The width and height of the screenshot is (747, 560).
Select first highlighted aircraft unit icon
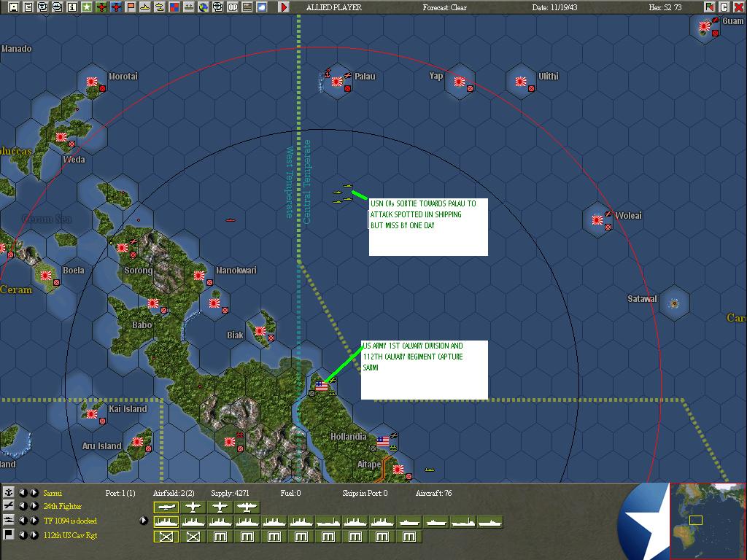pyautogui.click(x=166, y=507)
